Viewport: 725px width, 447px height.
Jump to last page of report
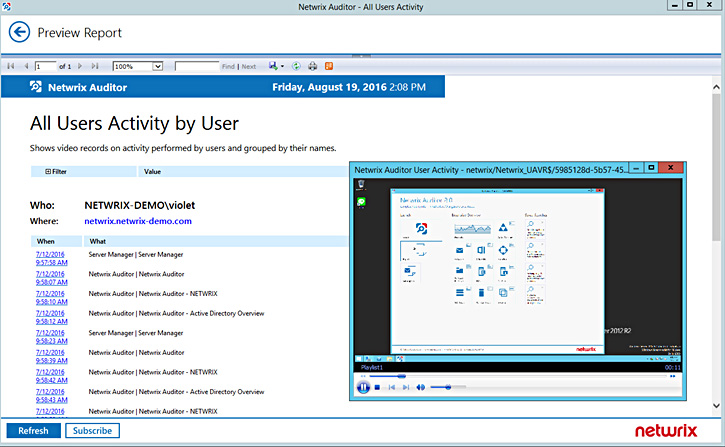click(95, 66)
